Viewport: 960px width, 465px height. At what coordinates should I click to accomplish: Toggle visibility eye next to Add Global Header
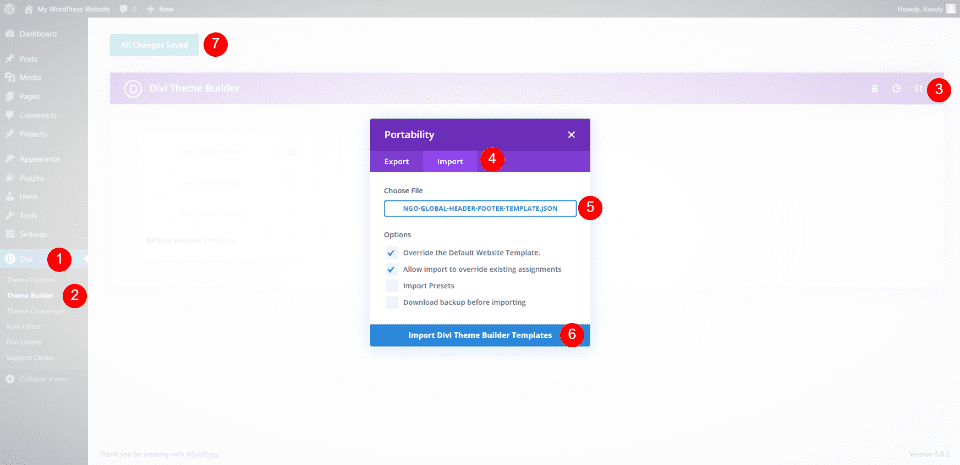pyautogui.click(x=291, y=151)
